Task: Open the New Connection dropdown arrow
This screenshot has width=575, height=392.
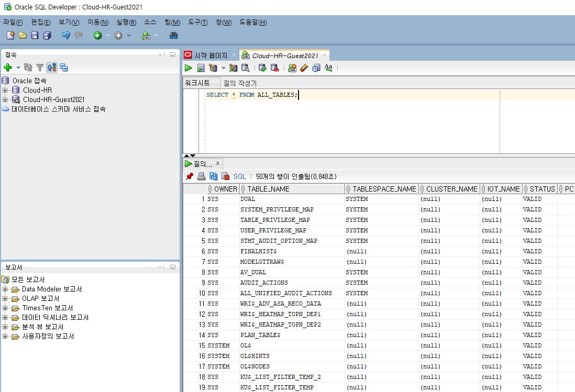Action: pyautogui.click(x=18, y=68)
